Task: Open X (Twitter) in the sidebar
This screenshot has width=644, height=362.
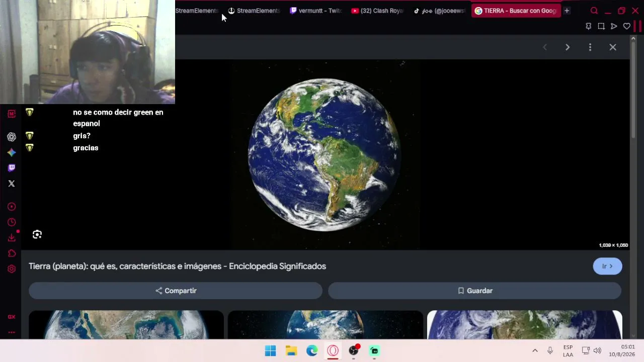Action: [12, 184]
